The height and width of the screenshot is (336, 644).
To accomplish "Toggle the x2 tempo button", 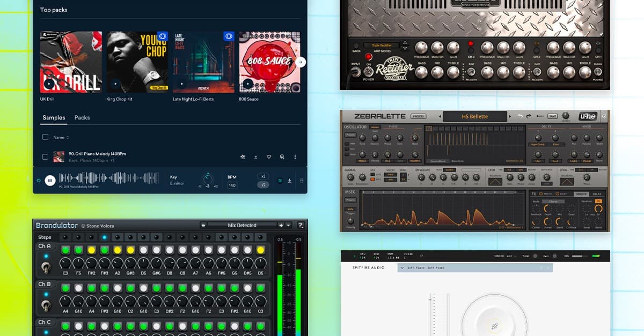I will [263, 176].
